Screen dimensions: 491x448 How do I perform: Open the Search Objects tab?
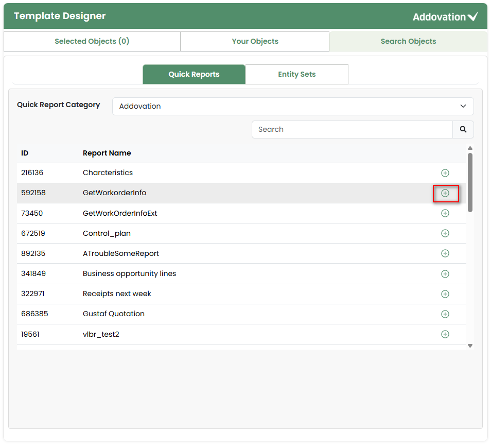(408, 41)
